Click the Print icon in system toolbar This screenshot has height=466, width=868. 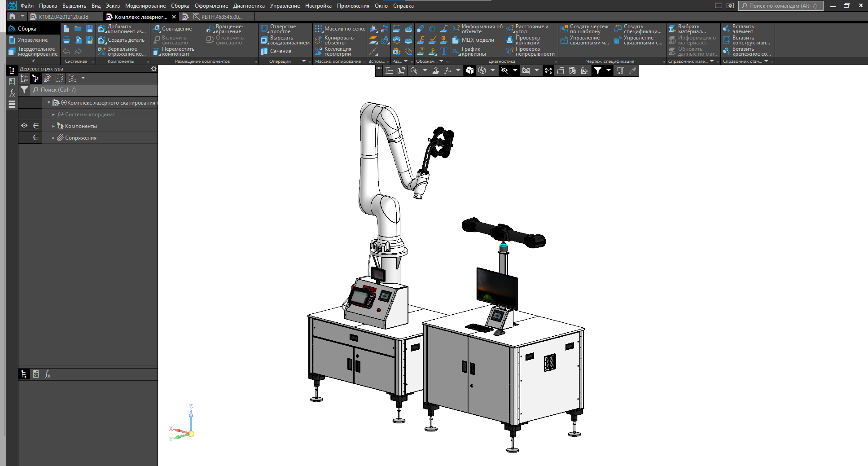(66, 40)
